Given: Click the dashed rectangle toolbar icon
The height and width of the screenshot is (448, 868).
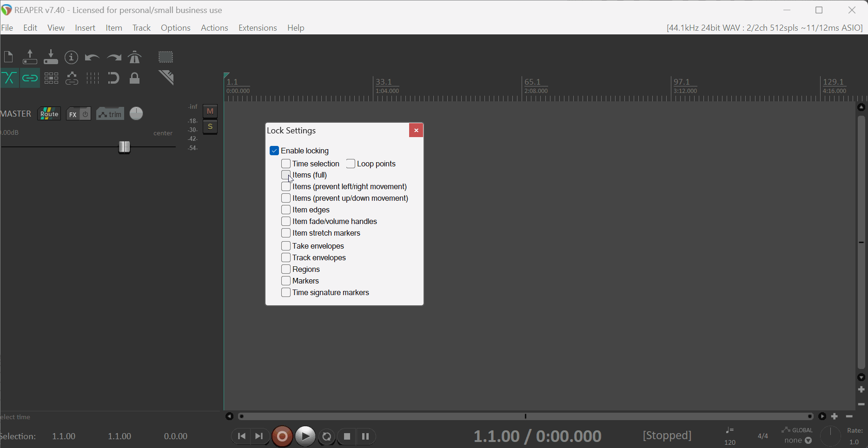Looking at the screenshot, I should 166,57.
